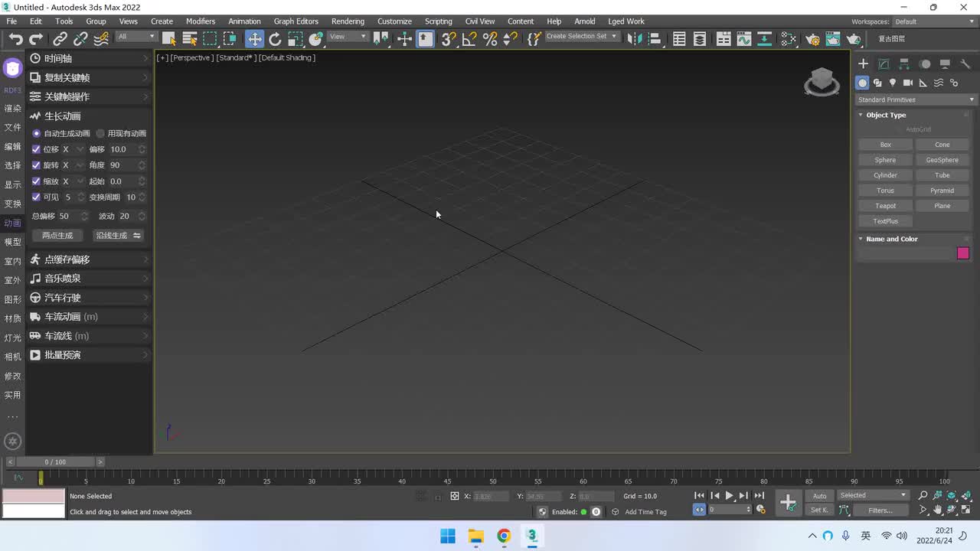
Task: Play the animation
Action: coord(729,496)
